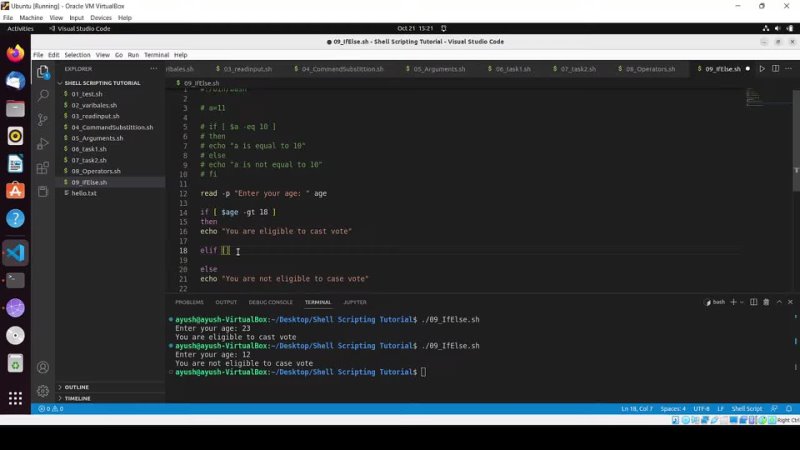Open the clock and calendar in top bar
Screen dimensions: 800x450
415,29
